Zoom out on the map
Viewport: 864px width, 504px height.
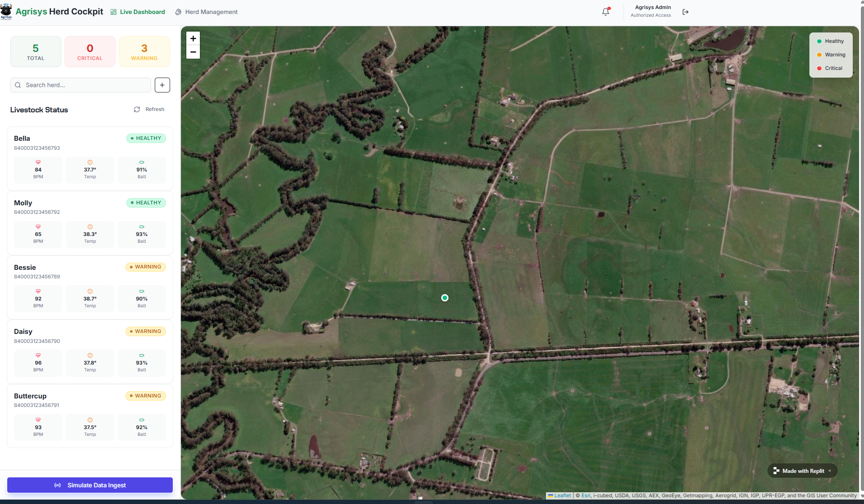(193, 52)
